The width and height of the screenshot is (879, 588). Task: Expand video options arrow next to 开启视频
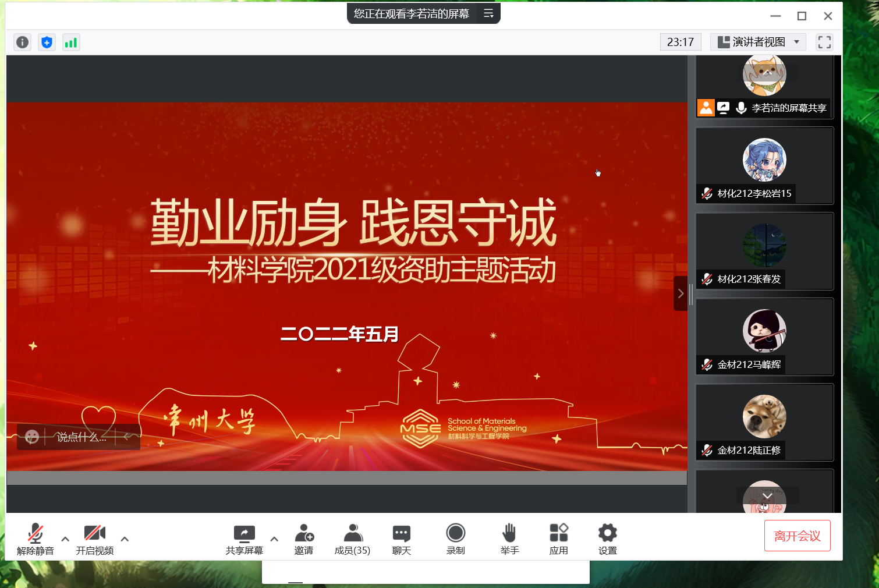[125, 539]
